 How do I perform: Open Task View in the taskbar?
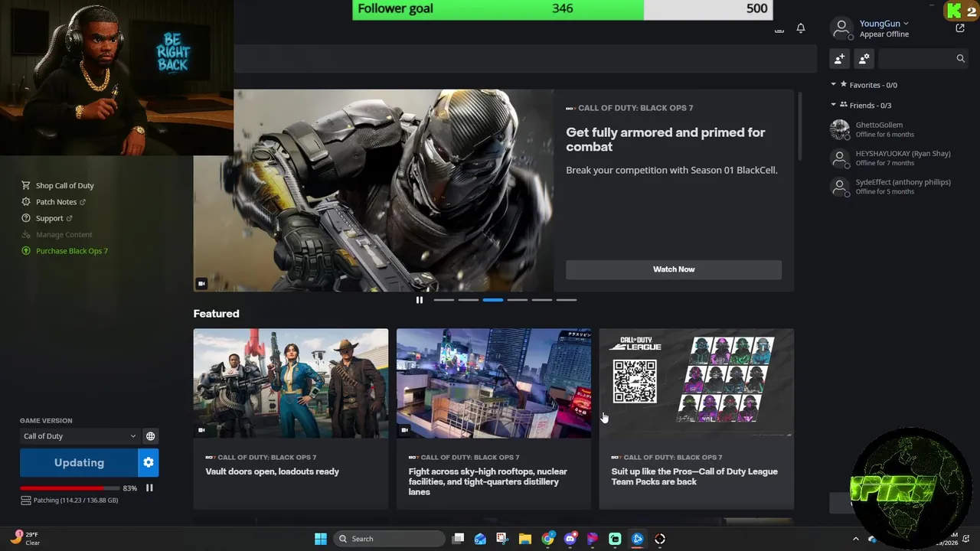coord(458,539)
